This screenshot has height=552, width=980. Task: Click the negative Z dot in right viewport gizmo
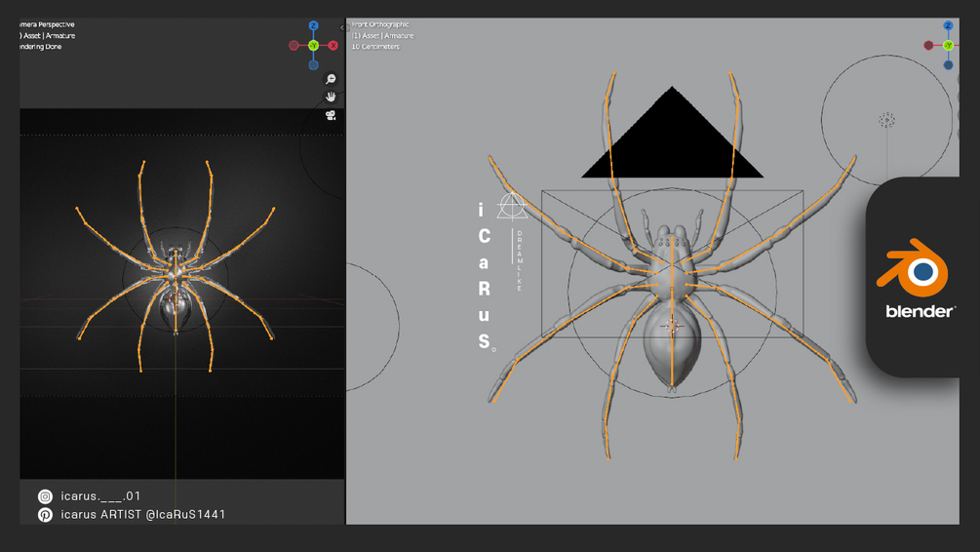point(948,64)
